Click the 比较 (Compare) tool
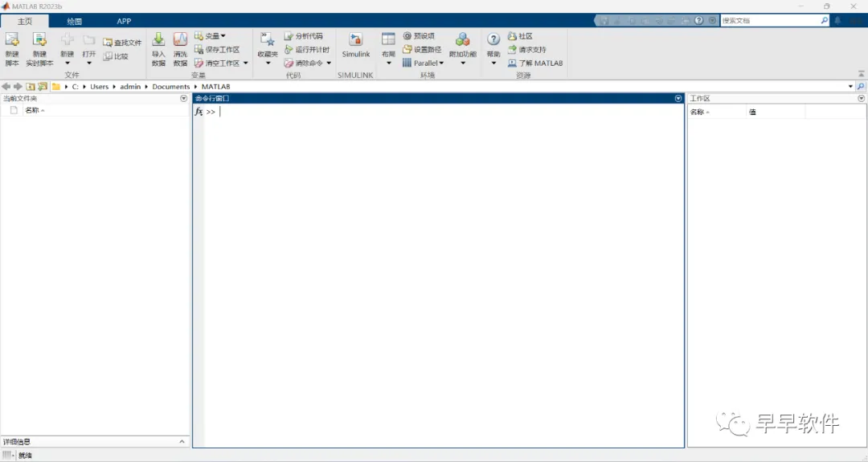The height and width of the screenshot is (462, 868). click(116, 56)
